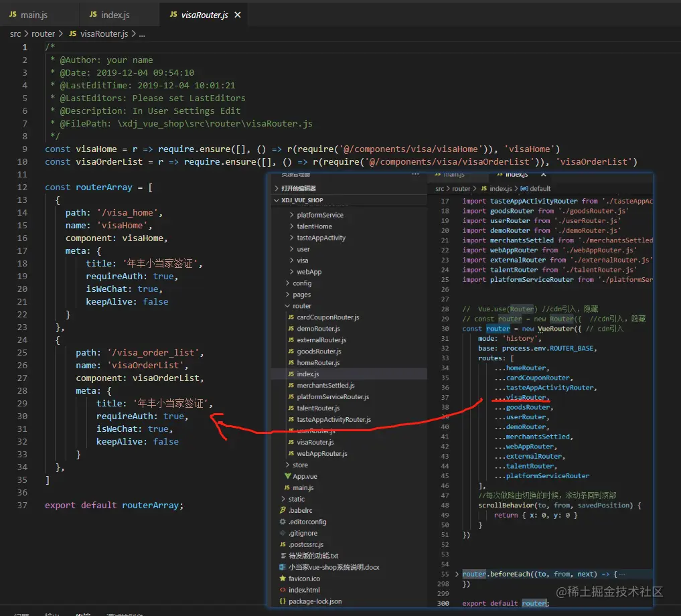The width and height of the screenshot is (681, 616).
Task: Open visaRouter.js from the file tree
Action: click(x=315, y=442)
